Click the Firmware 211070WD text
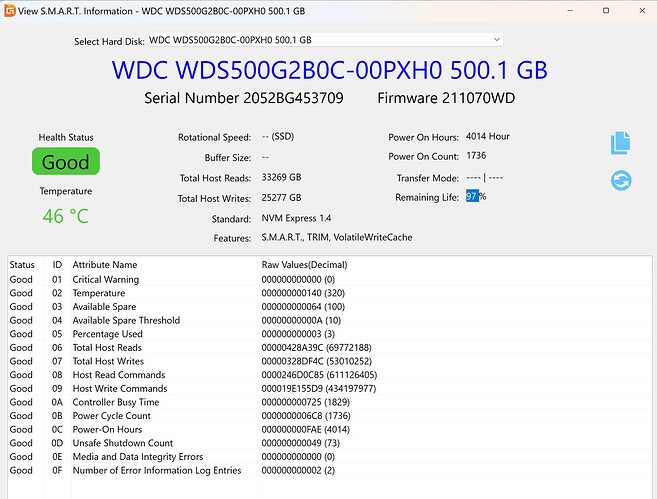This screenshot has height=499, width=657. pyautogui.click(x=446, y=98)
